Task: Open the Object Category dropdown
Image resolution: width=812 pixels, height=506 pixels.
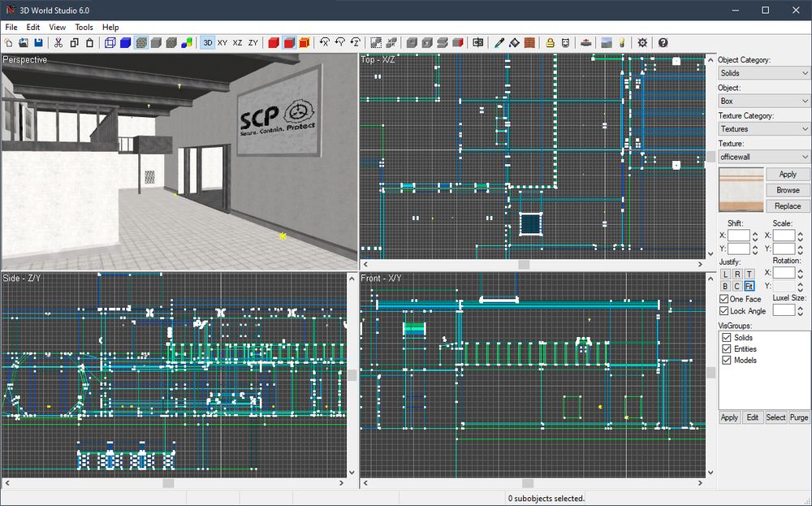Action: [764, 73]
